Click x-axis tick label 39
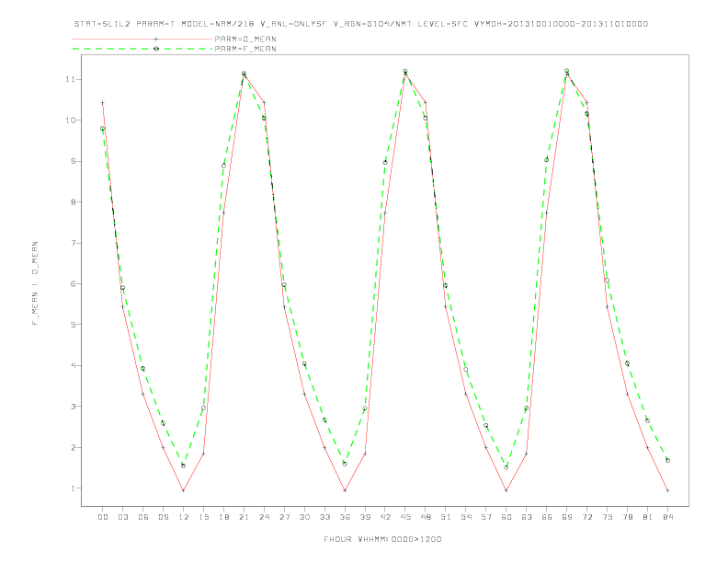Image resolution: width=728 pixels, height=563 pixels. [365, 517]
